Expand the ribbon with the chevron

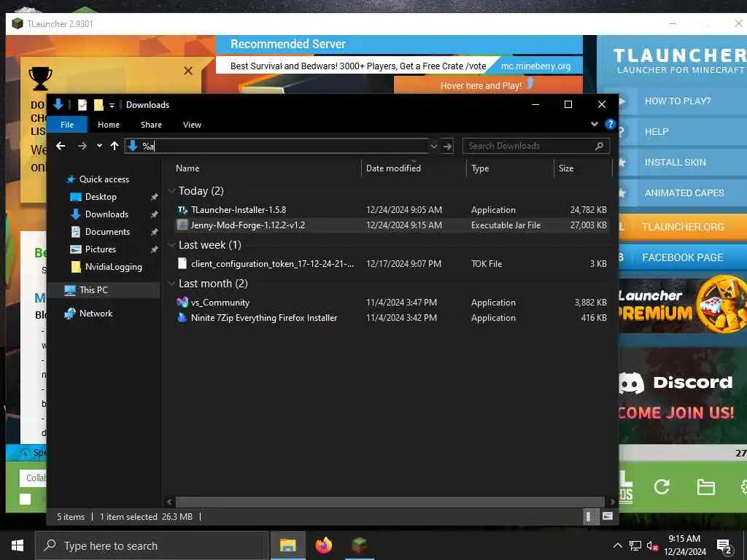[594, 124]
